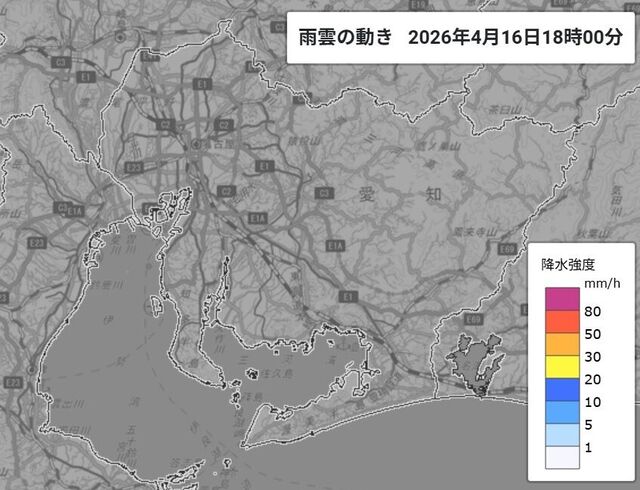Click the legend value 20
The width and height of the screenshot is (640, 490).
(x=593, y=379)
